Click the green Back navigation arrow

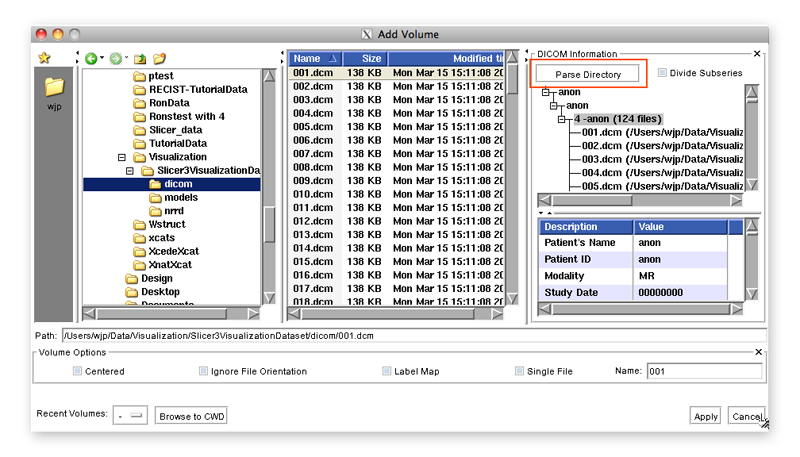coord(91,59)
